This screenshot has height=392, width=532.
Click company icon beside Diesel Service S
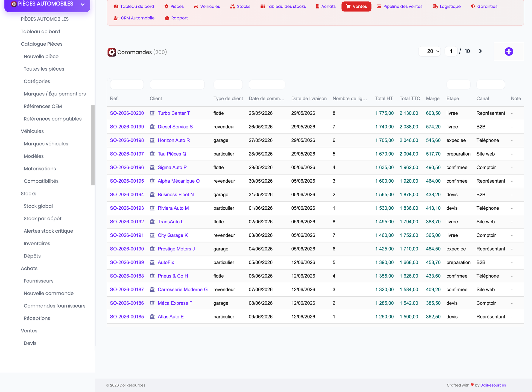pyautogui.click(x=152, y=127)
